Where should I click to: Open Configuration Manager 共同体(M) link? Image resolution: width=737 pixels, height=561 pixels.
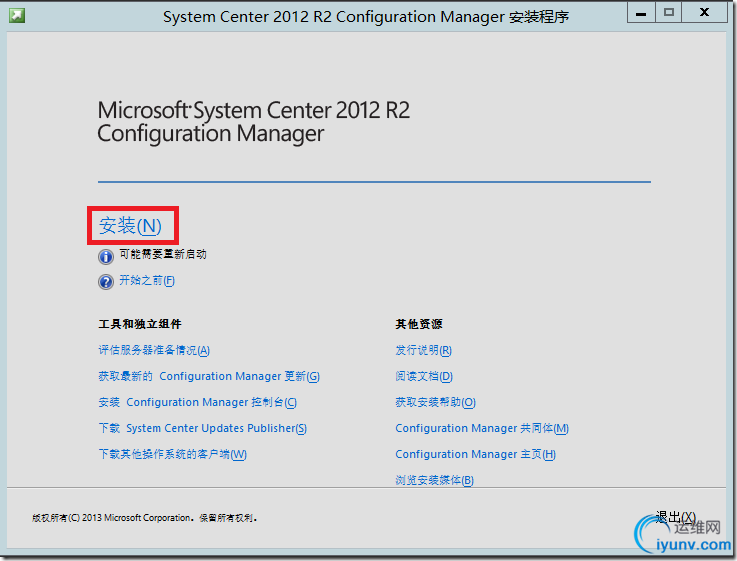tap(482, 429)
